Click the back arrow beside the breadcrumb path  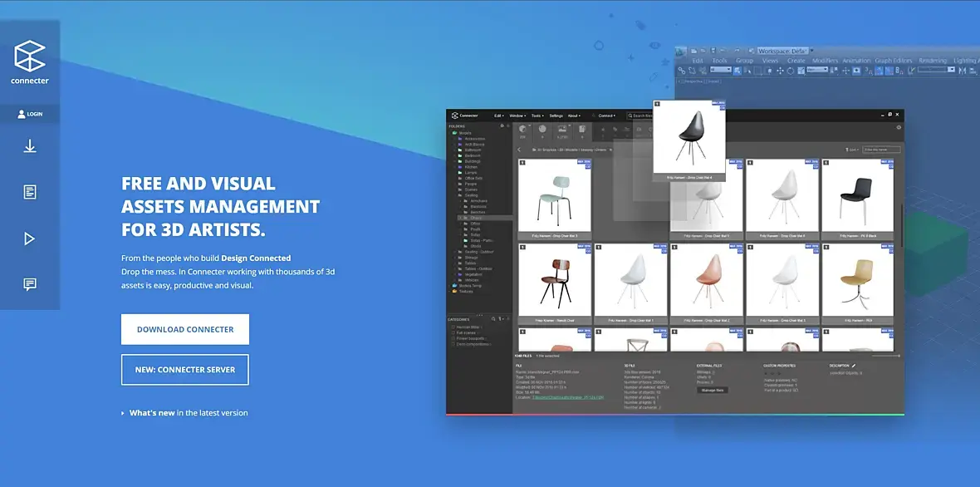click(519, 150)
